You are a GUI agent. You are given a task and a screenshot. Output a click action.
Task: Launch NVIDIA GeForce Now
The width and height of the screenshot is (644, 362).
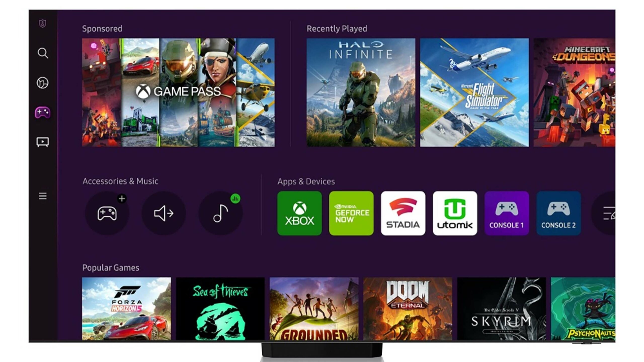351,213
